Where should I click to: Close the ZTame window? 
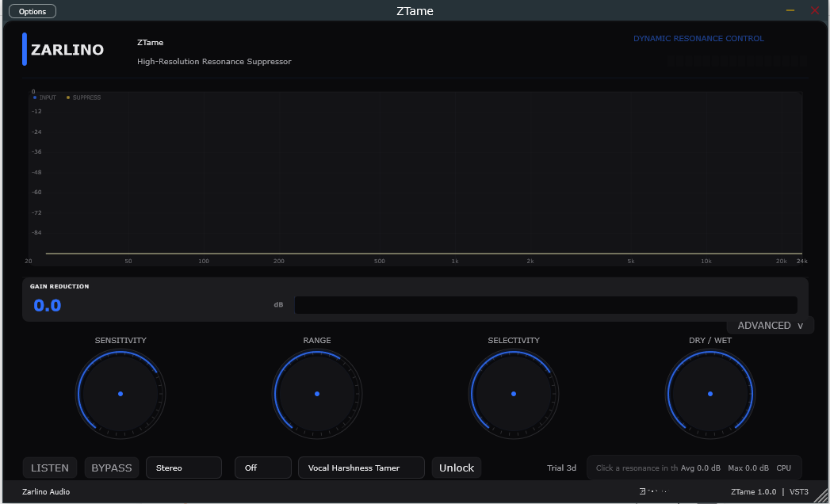pyautogui.click(x=815, y=10)
